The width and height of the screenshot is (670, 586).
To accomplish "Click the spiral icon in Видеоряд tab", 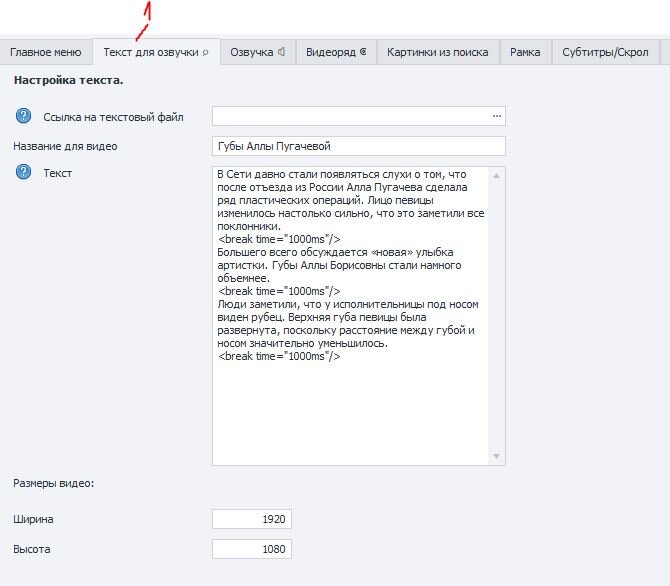I will [363, 51].
